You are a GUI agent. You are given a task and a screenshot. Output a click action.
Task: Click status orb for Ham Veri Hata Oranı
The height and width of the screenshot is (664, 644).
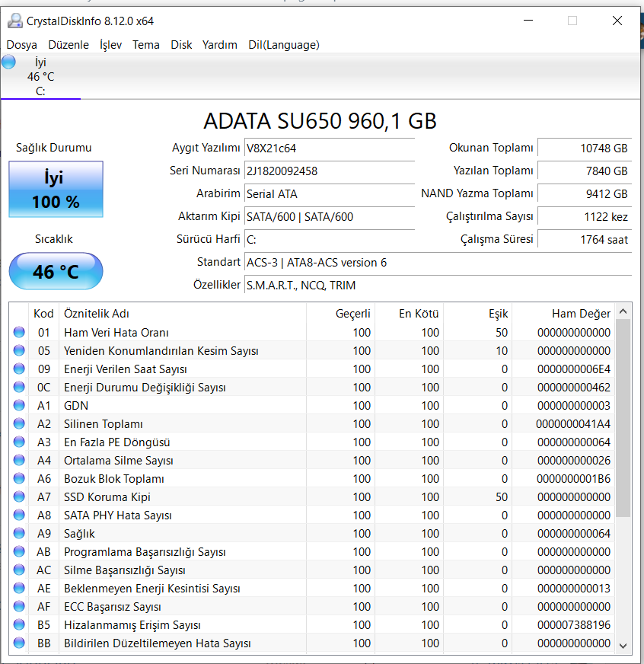(x=19, y=332)
